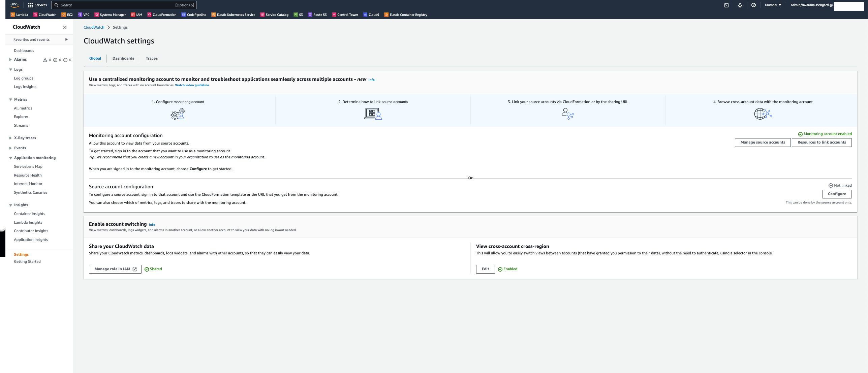Open the CloudShell terminal icon
The width and height of the screenshot is (868, 373).
(726, 5)
